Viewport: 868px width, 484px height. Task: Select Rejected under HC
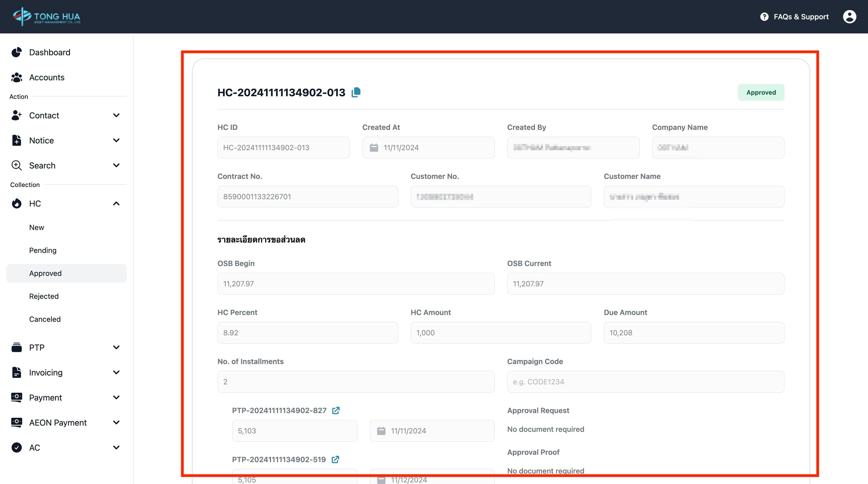[x=44, y=296]
